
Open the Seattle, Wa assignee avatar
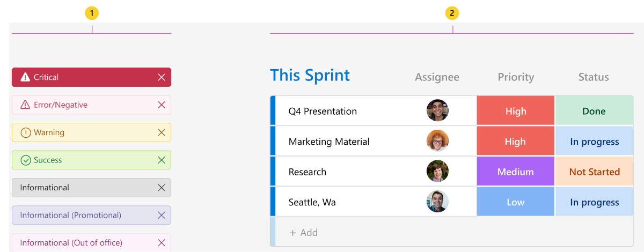coord(437,202)
